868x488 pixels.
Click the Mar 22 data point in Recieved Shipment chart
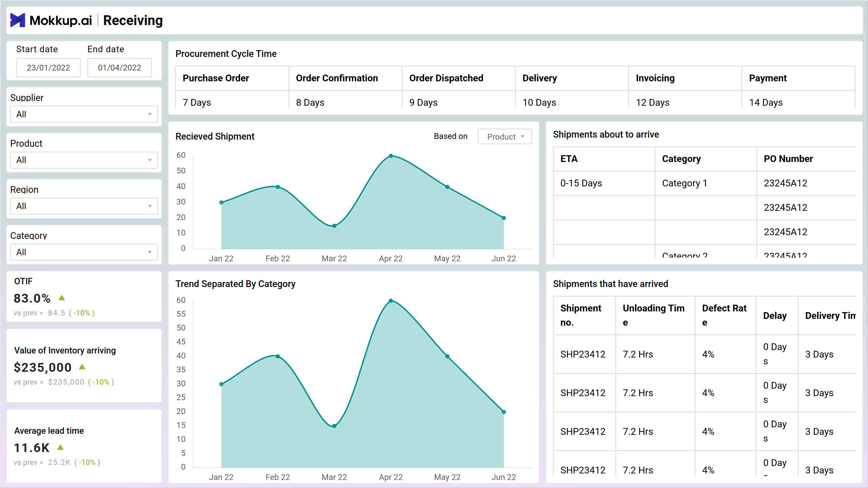point(334,226)
